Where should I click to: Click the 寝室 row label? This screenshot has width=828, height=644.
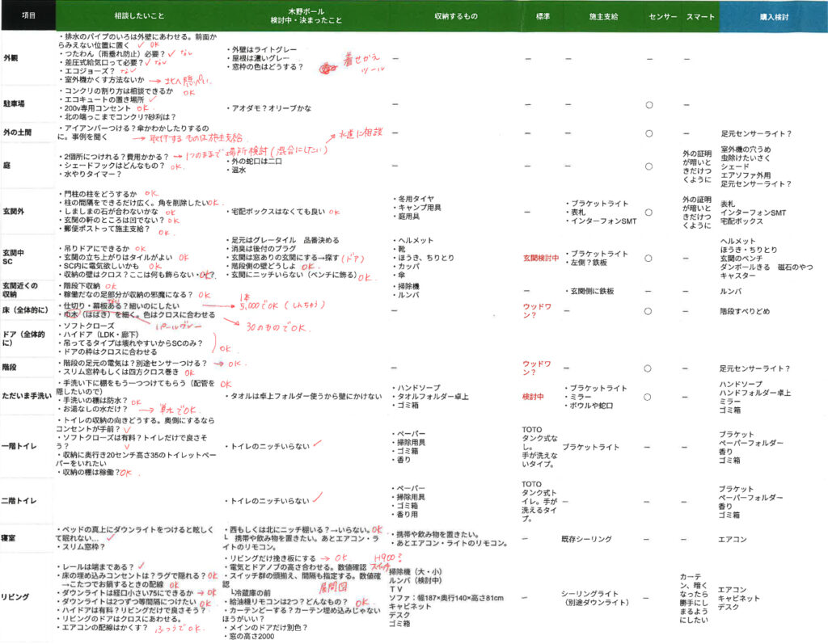[x=11, y=535]
